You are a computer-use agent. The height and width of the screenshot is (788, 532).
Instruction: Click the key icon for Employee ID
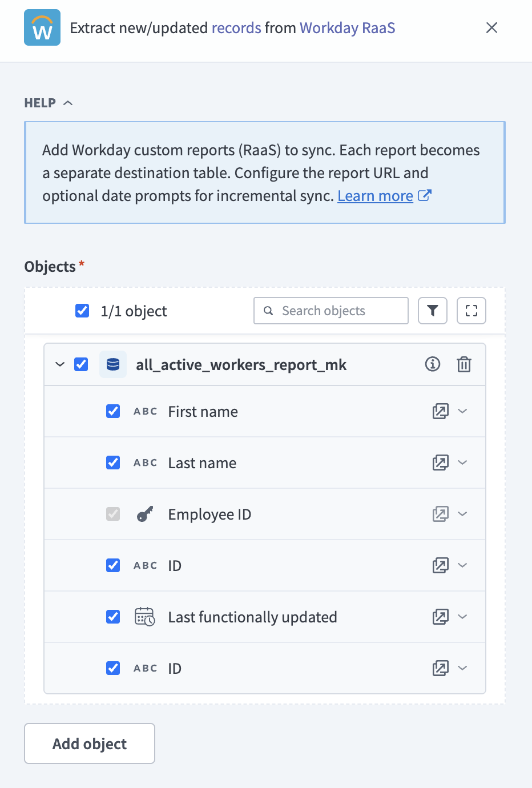[x=145, y=514]
